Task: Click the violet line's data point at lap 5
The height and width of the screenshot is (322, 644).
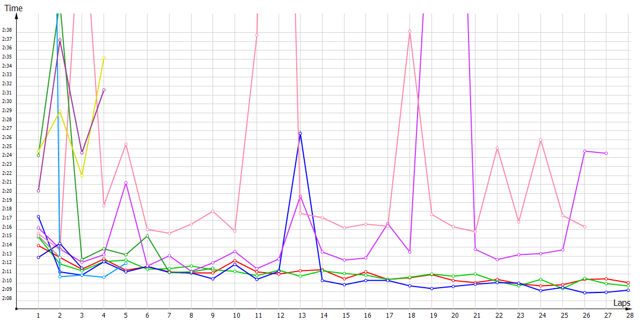Action: (126, 183)
